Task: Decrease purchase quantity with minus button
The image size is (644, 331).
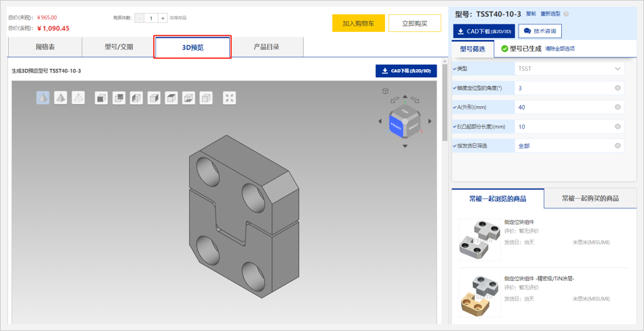Action: (x=140, y=18)
